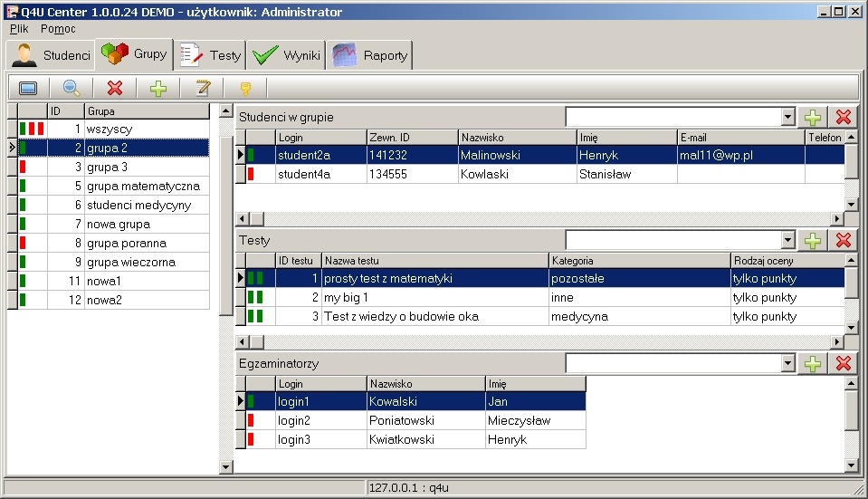868x499 pixels.
Task: Select group 'grupa wieczorna'
Action: (113, 262)
